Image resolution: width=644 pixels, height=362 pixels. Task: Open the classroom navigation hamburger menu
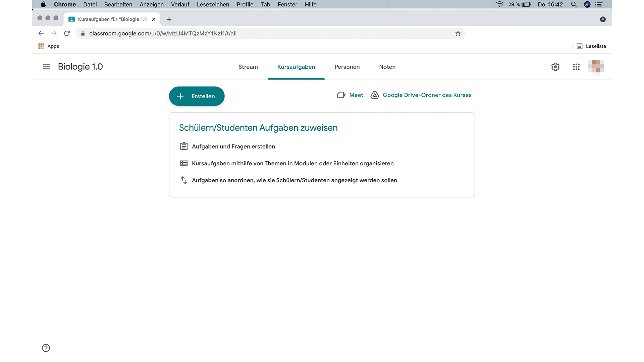46,67
